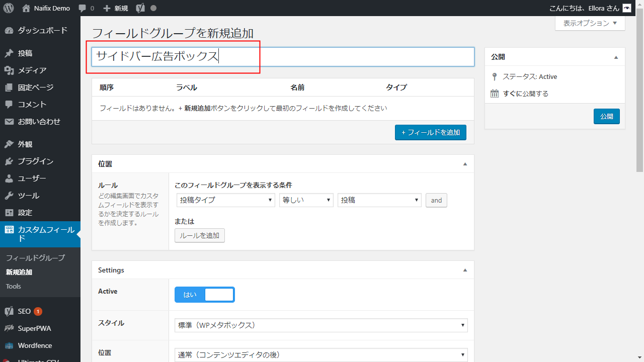This screenshot has height=362, width=644.
Task: Click the 固定ページ sidebar icon
Action: [x=9, y=87]
